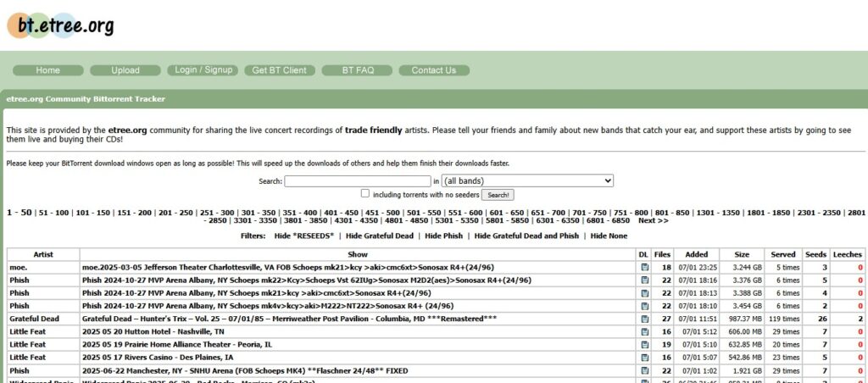Go to Login / Signup

[203, 69]
